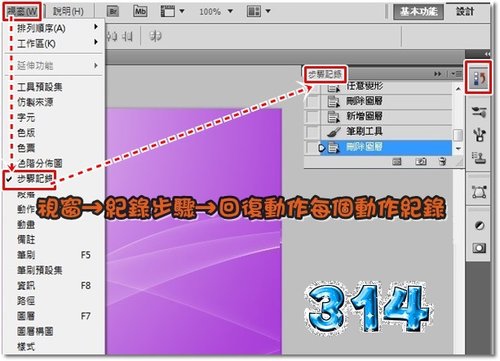Viewport: 500px width, 361px height.
Task: Choose 色階分佈圖 from the menu
Action: click(x=54, y=163)
